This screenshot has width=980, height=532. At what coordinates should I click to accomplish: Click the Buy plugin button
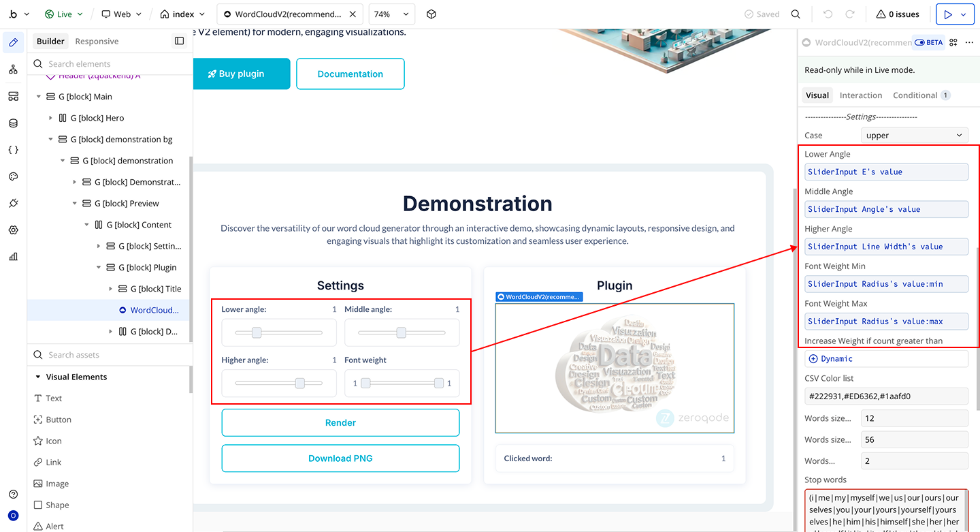242,74
